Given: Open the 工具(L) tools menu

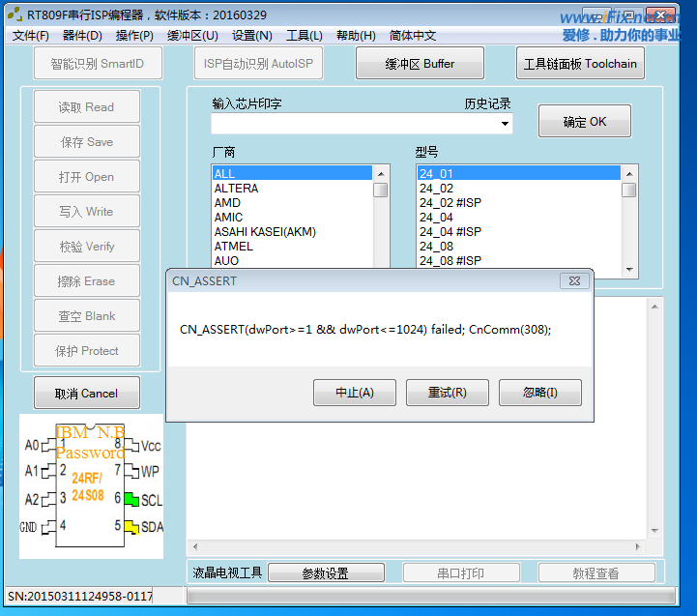Looking at the screenshot, I should [x=305, y=36].
